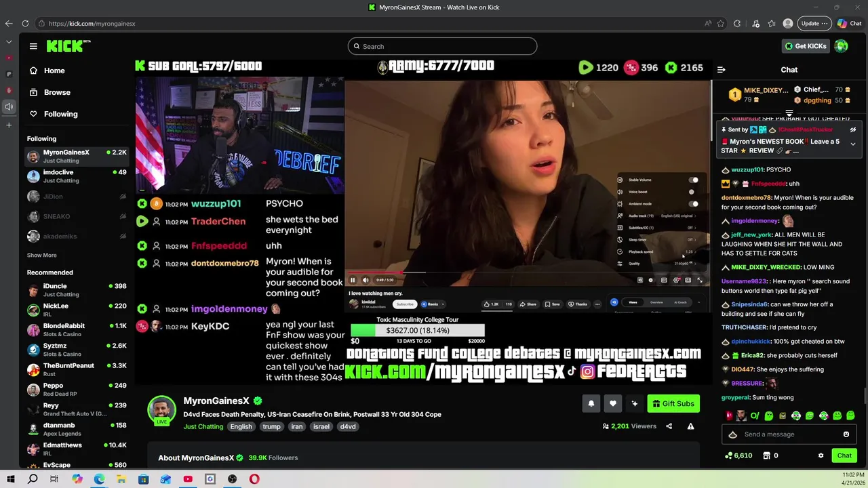This screenshot has height=488, width=868.
Task: Click the Gift Subs button
Action: (673, 403)
